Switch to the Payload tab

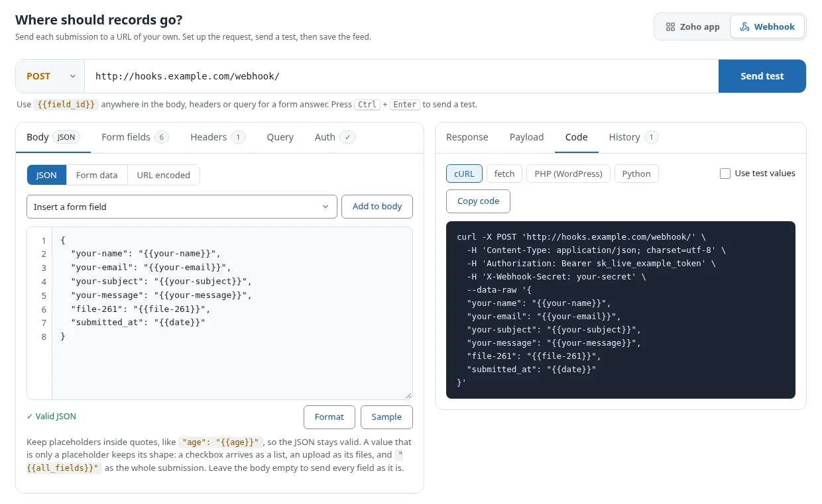[527, 137]
